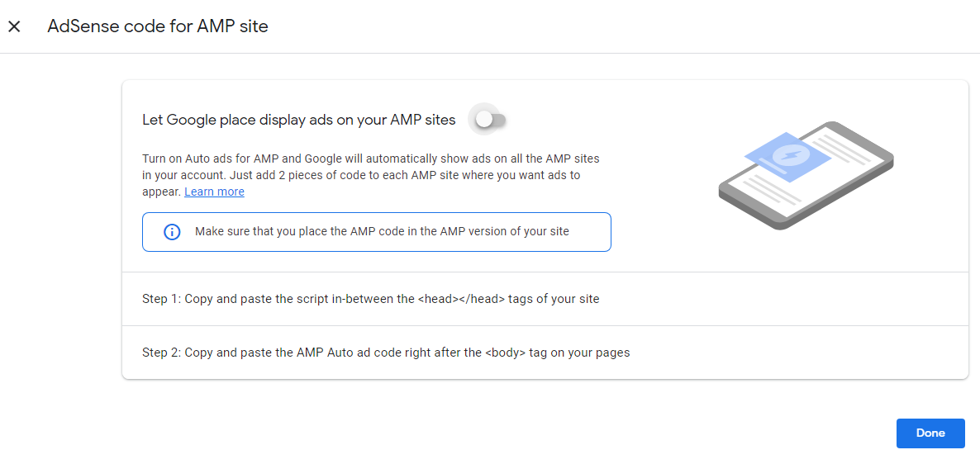Close the AdSense code for AMP site dialog
The image size is (980, 464).
pyautogui.click(x=14, y=27)
